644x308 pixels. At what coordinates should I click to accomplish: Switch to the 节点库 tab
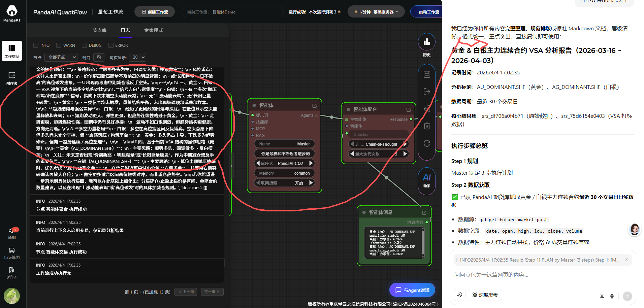tap(99, 30)
